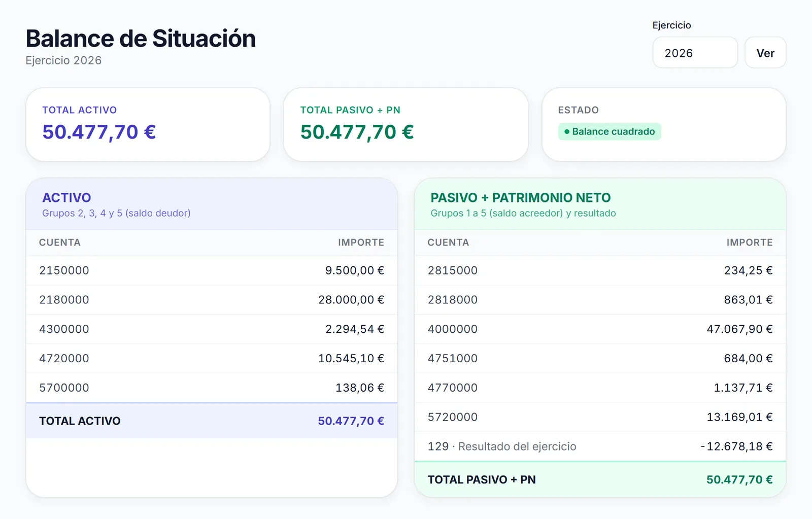Select account 4751000 row

pyautogui.click(x=600, y=359)
